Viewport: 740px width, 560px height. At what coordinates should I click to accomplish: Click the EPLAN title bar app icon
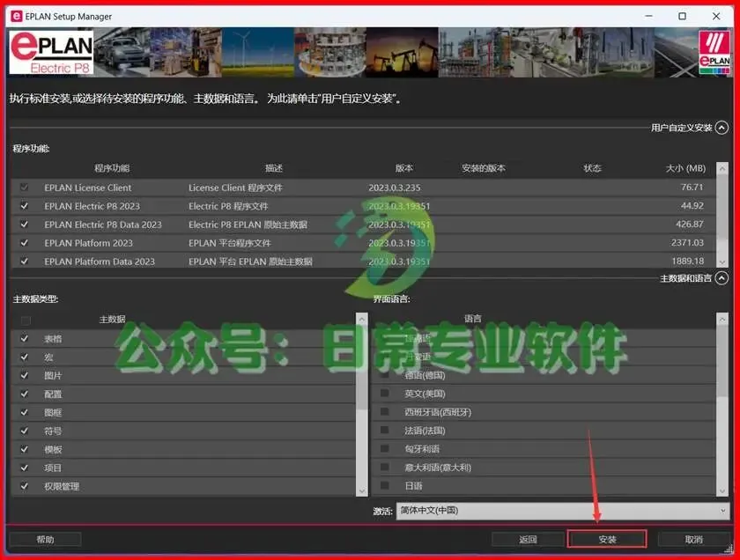pos(17,17)
